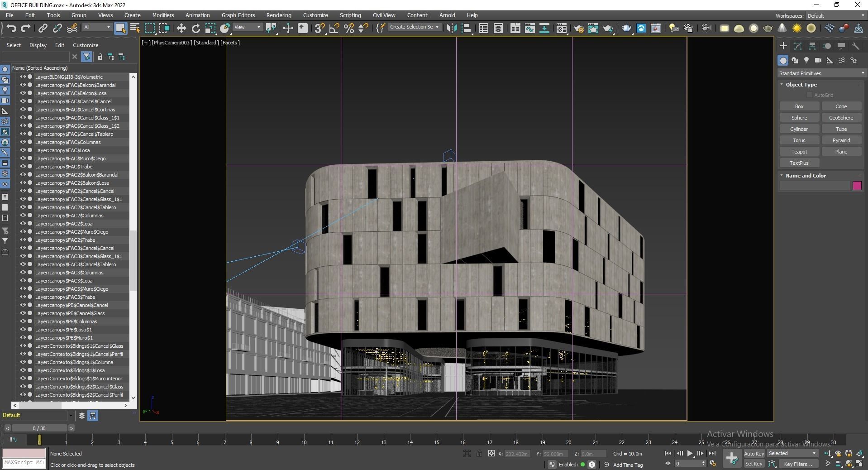
Task: Open the Rendering menu
Action: [279, 15]
